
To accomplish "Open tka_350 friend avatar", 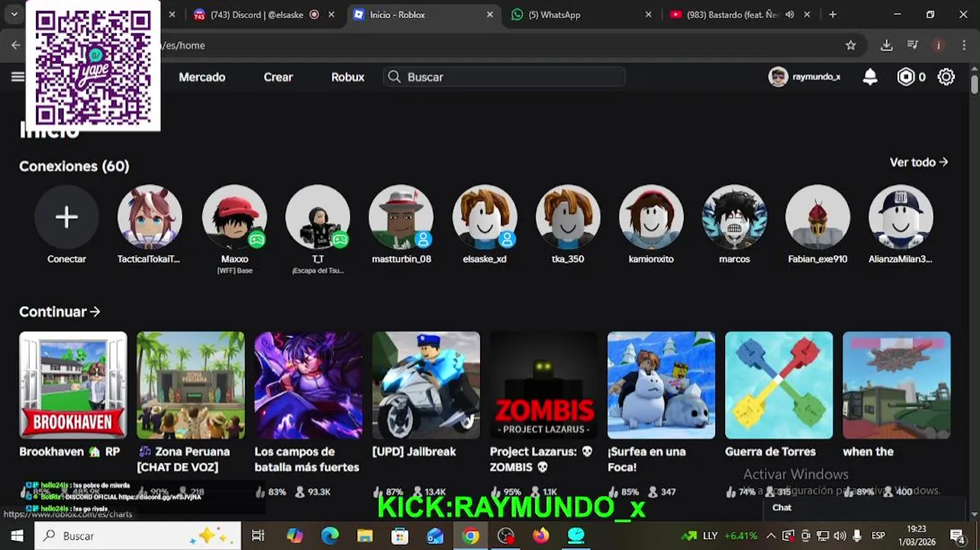I will pos(568,217).
